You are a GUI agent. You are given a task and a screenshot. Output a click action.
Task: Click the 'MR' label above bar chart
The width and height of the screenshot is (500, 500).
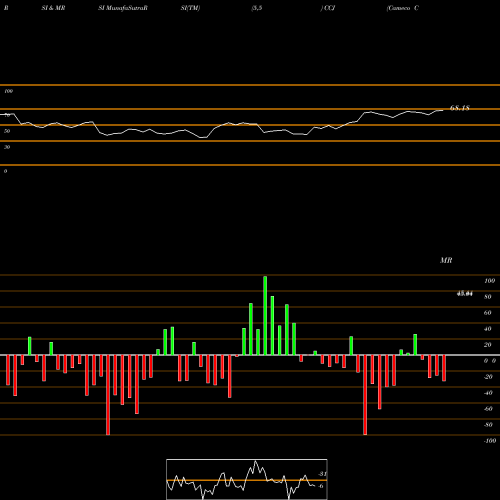446,260
